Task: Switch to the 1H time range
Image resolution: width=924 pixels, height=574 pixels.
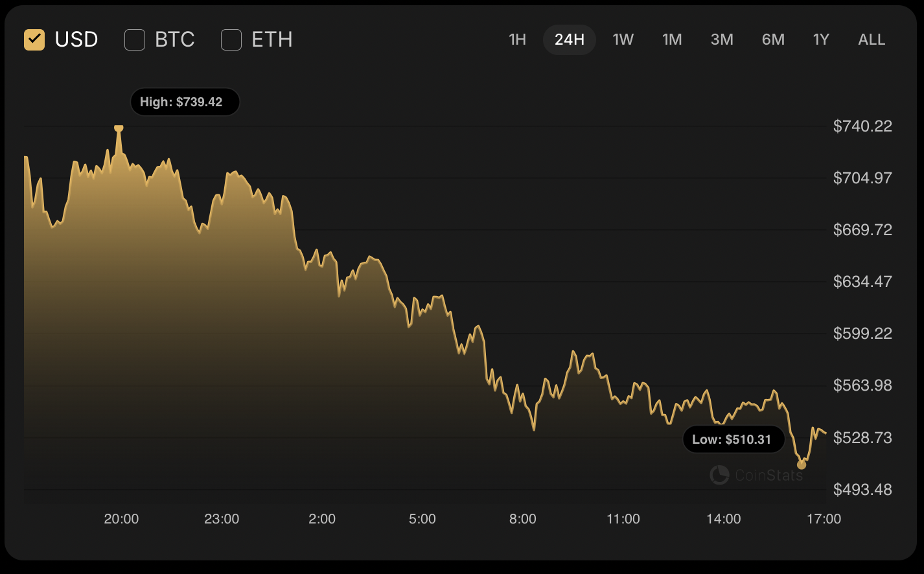Action: 517,40
